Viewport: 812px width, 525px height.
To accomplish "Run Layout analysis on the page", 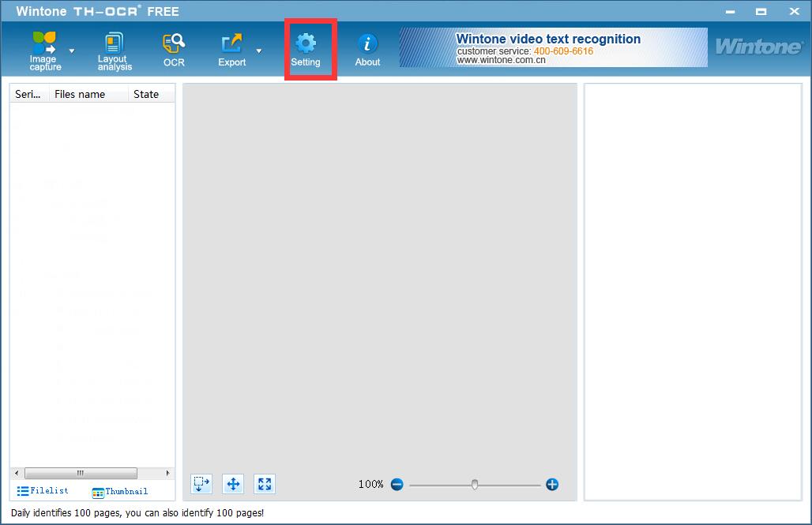I will pyautogui.click(x=115, y=51).
